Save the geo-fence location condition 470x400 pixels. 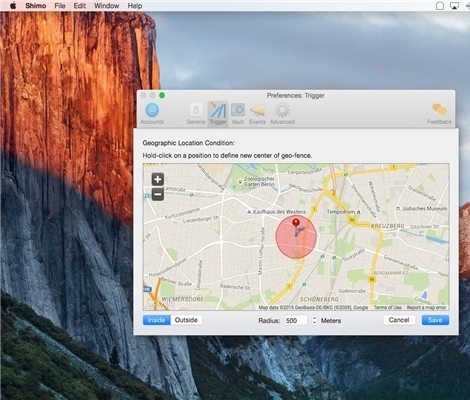pos(435,320)
